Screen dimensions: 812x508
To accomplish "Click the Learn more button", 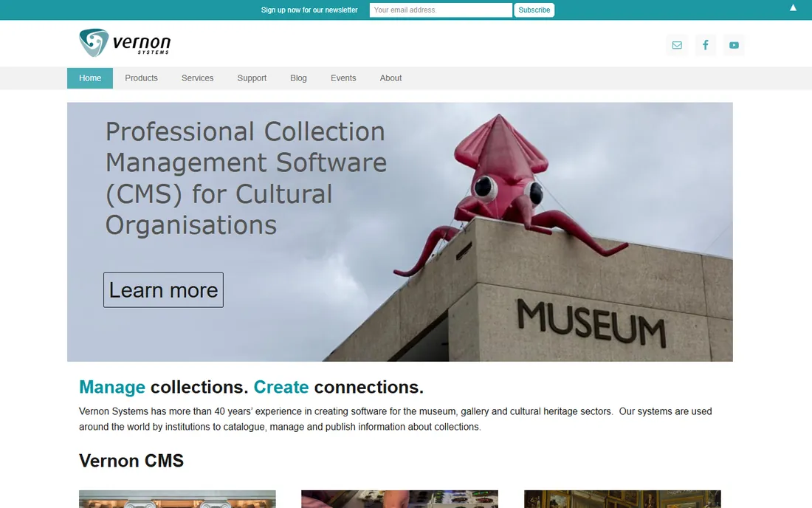I will tap(164, 290).
